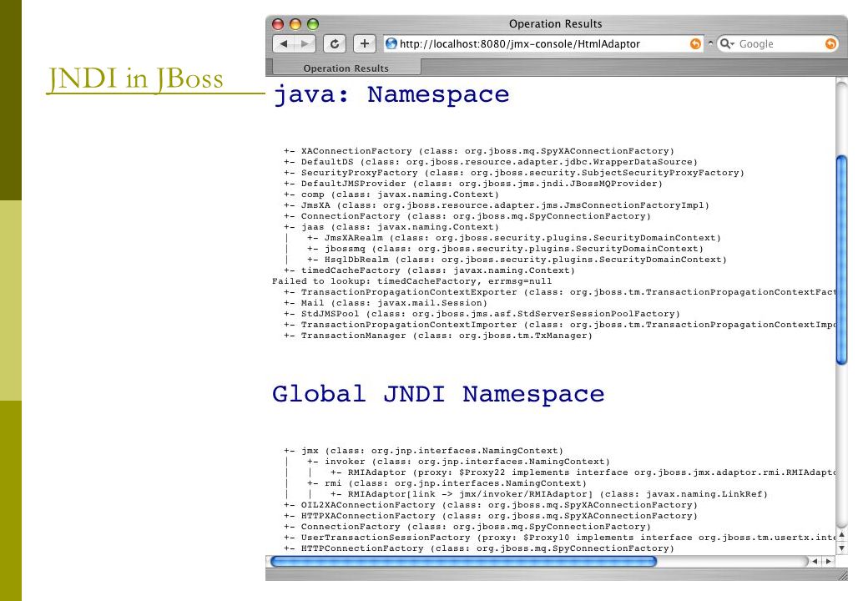The width and height of the screenshot is (868, 601).
Task: Click the 'Global JNDI Namespace' heading
Action: click(x=438, y=394)
